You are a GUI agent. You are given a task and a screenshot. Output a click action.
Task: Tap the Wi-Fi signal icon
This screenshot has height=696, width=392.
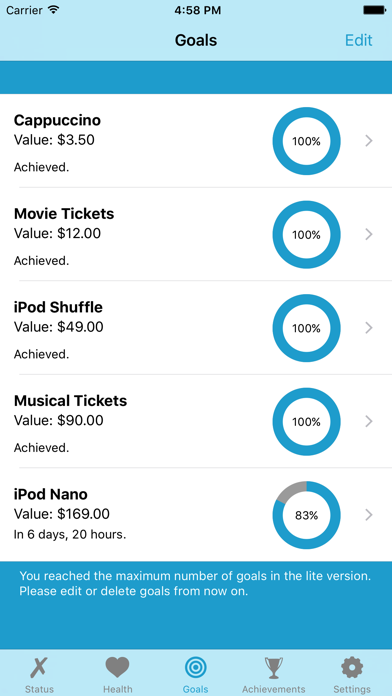(54, 10)
